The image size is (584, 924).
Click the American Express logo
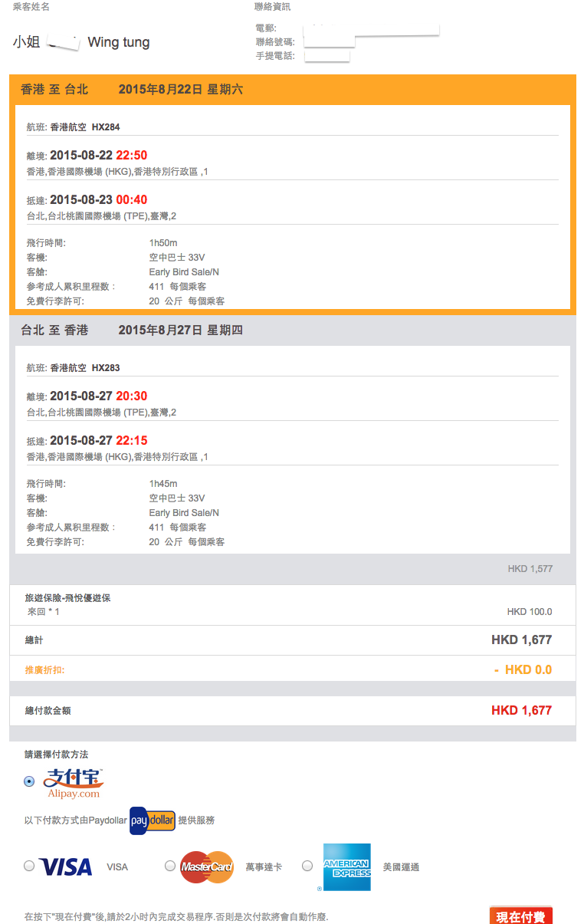346,867
